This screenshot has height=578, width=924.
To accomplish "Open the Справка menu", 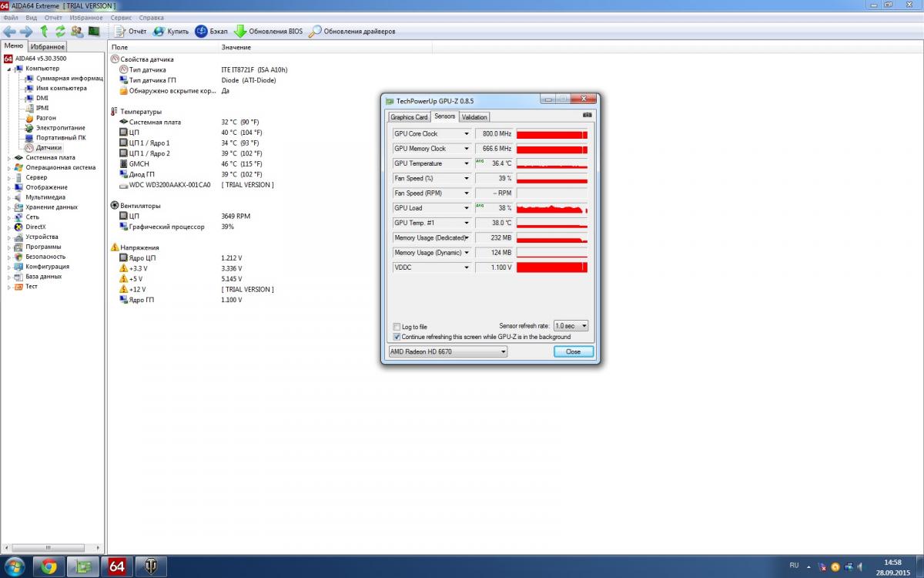I will tap(151, 17).
